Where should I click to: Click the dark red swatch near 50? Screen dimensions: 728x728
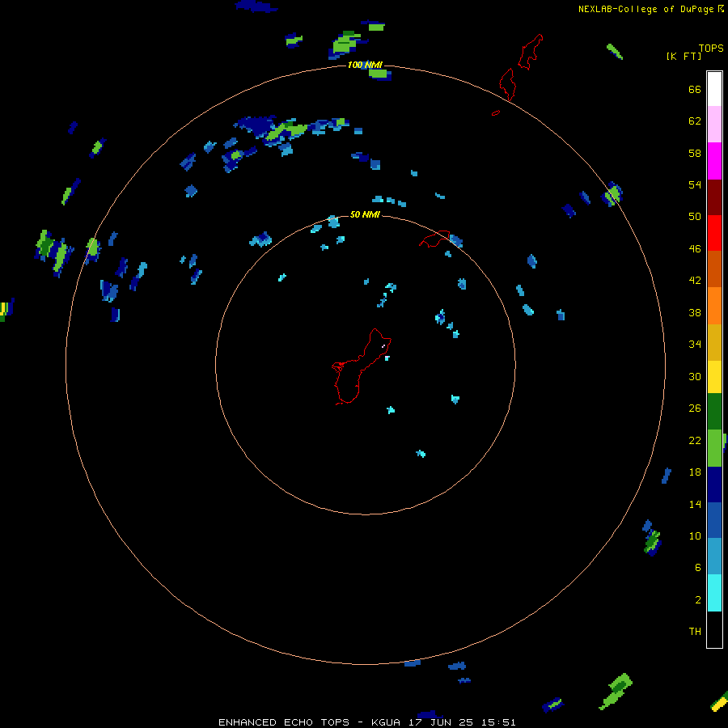(x=714, y=197)
